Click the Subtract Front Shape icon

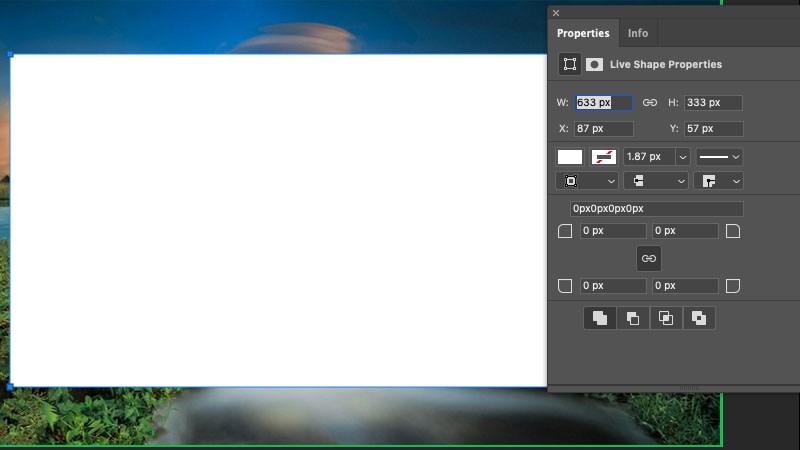632,318
